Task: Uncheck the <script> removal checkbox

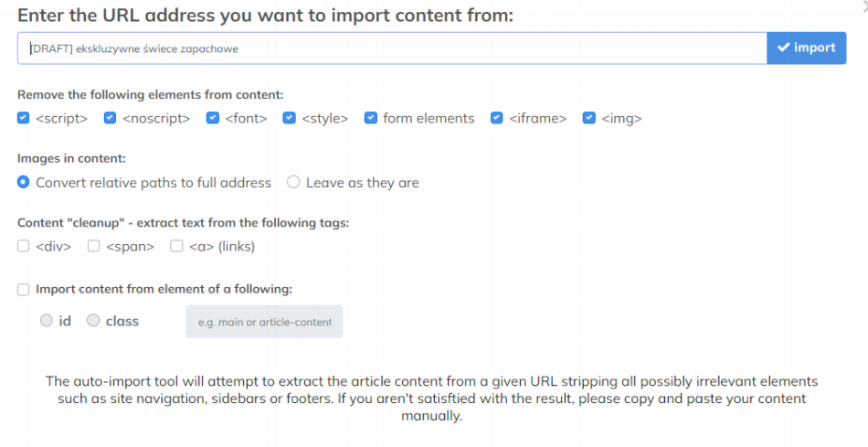Action: pos(24,118)
